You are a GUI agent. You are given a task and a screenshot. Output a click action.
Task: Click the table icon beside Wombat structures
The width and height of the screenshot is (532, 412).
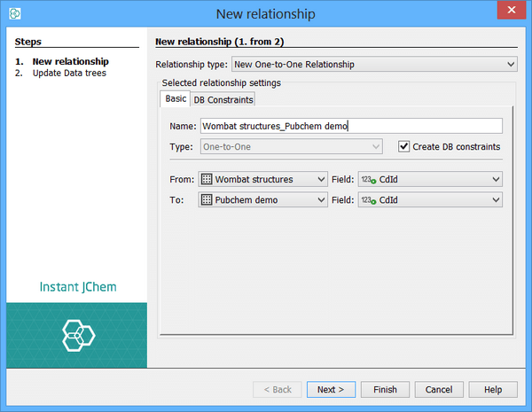207,179
